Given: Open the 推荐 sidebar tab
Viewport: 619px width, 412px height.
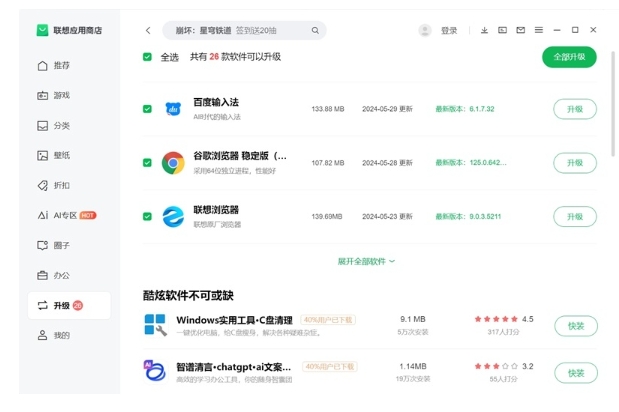Looking at the screenshot, I should pyautogui.click(x=69, y=66).
